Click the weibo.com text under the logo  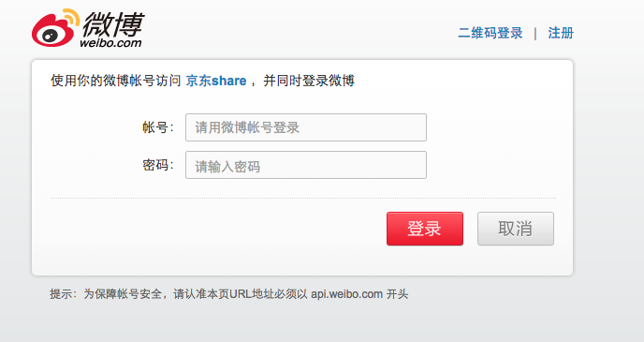click(x=110, y=43)
